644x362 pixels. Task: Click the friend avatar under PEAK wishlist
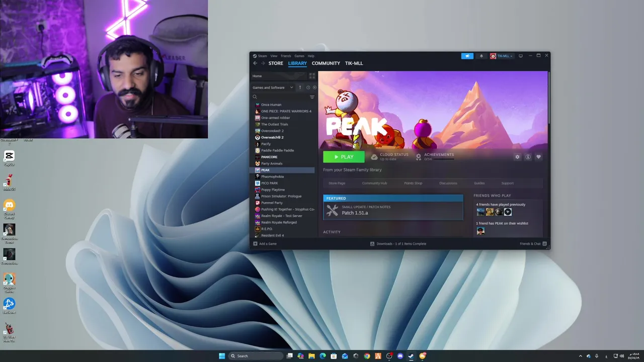tap(480, 231)
